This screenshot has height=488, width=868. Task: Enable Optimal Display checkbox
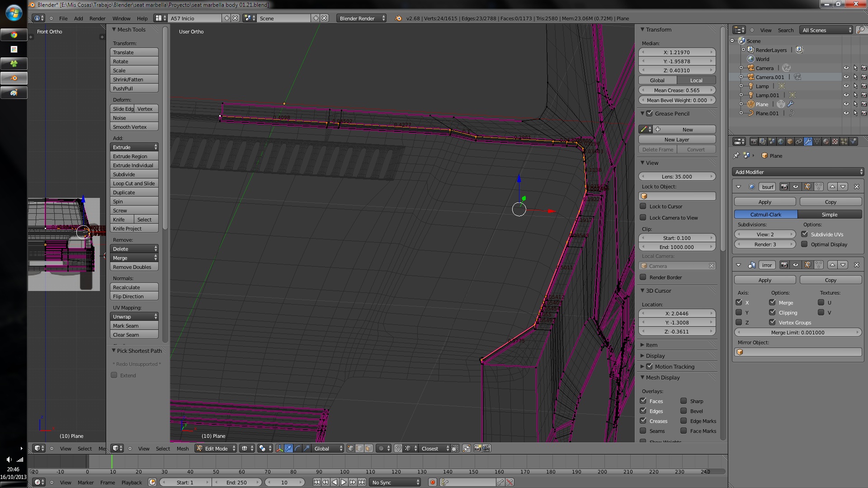pyautogui.click(x=805, y=244)
